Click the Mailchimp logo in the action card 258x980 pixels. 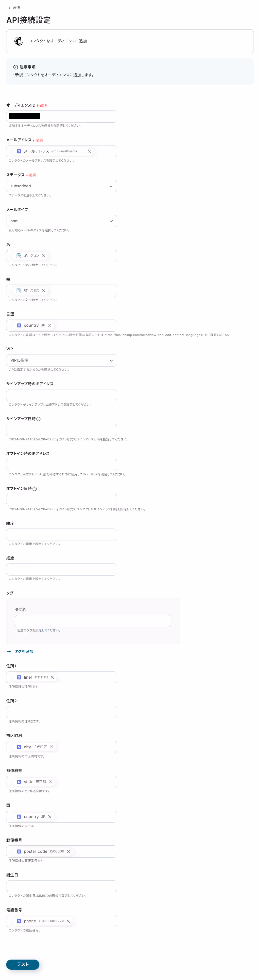click(x=18, y=41)
